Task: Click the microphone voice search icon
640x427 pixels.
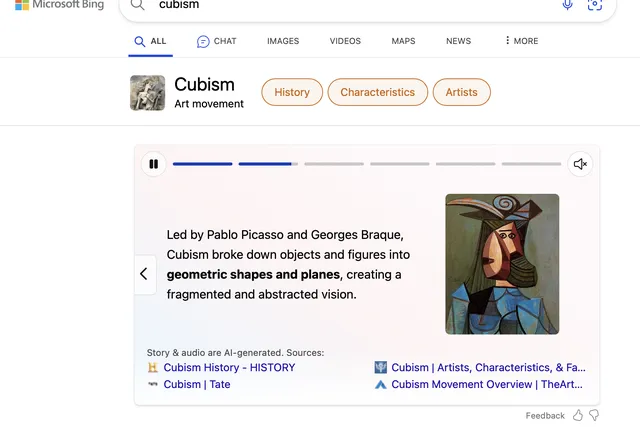Action: (x=567, y=5)
